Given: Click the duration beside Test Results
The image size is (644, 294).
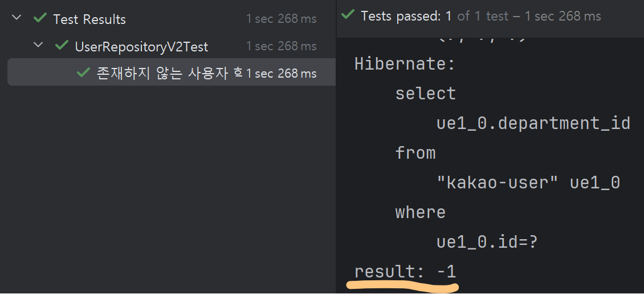Looking at the screenshot, I should [x=282, y=19].
